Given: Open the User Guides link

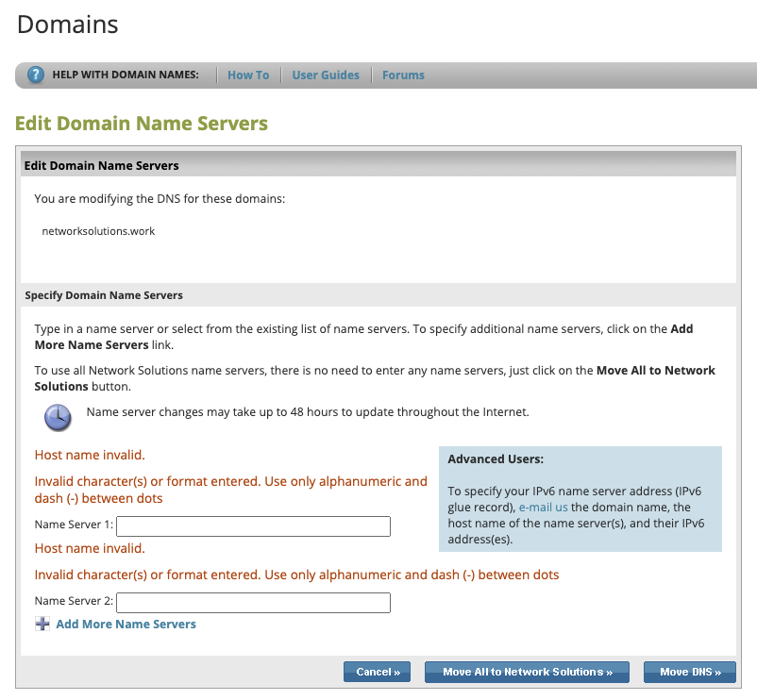Looking at the screenshot, I should [326, 75].
